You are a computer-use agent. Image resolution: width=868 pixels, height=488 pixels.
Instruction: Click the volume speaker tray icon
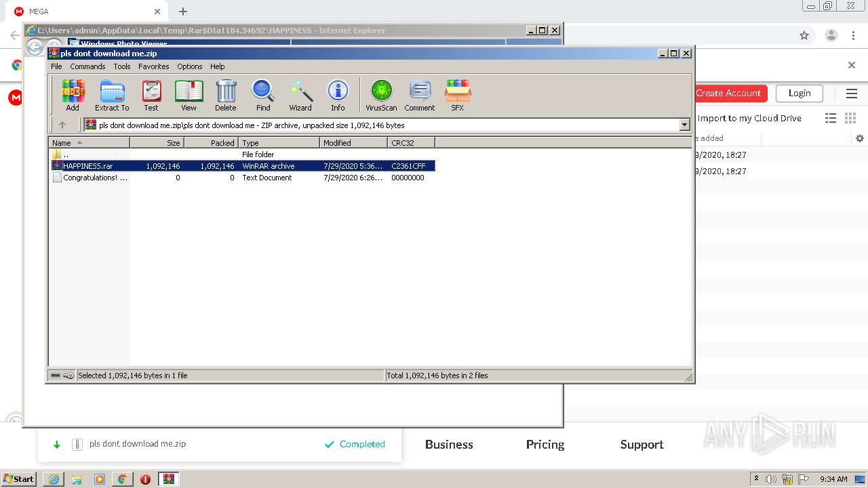(x=771, y=479)
